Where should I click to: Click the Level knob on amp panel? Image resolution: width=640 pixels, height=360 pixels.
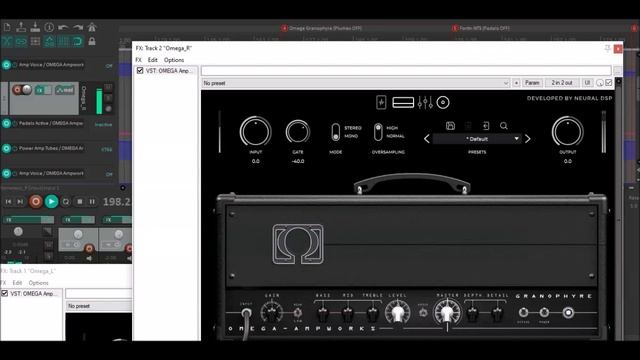(x=397, y=313)
